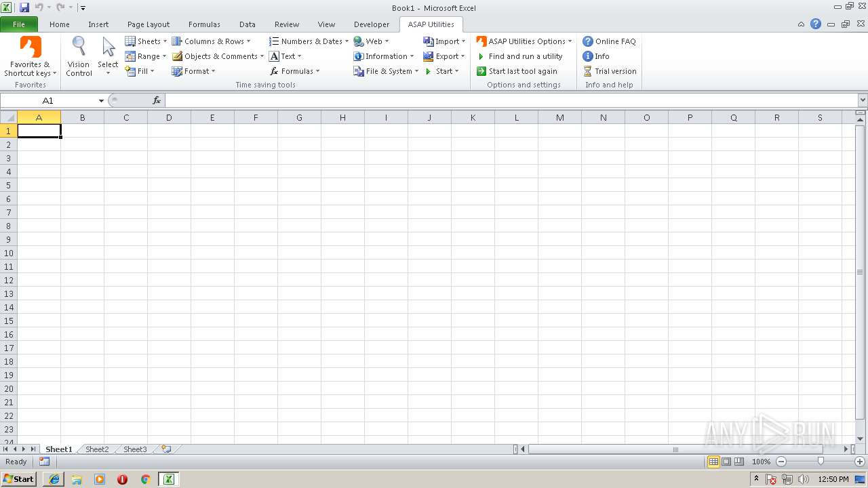Open the Select tool menu

coord(108,56)
